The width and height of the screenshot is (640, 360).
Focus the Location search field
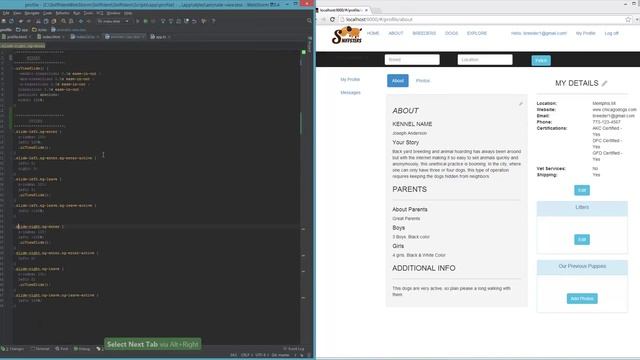click(484, 60)
